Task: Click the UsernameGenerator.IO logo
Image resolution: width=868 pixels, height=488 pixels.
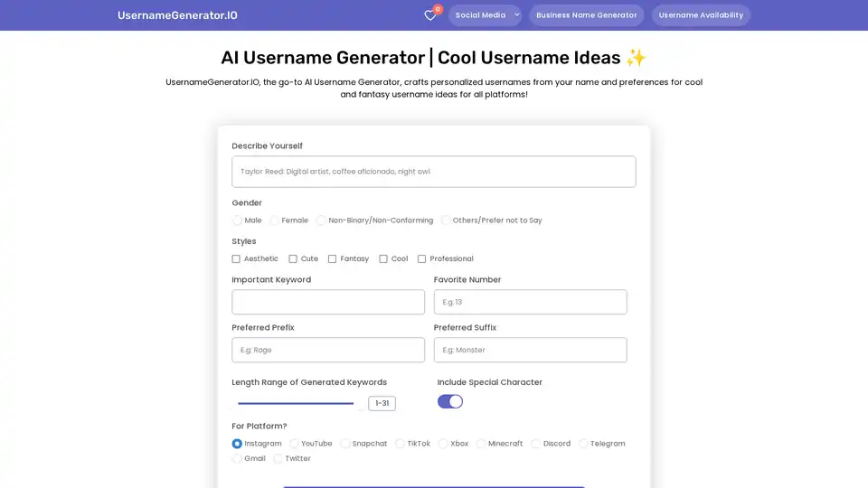Action: tap(177, 15)
